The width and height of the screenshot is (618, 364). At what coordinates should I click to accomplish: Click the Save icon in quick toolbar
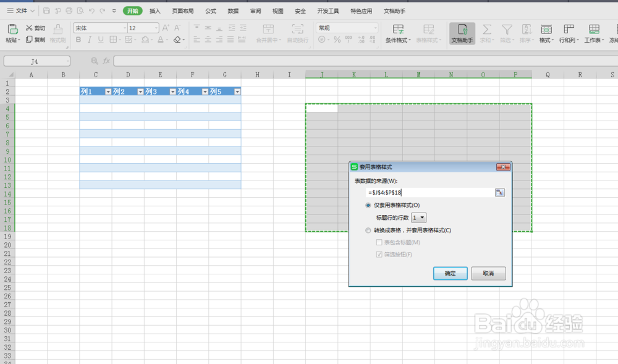(x=46, y=11)
